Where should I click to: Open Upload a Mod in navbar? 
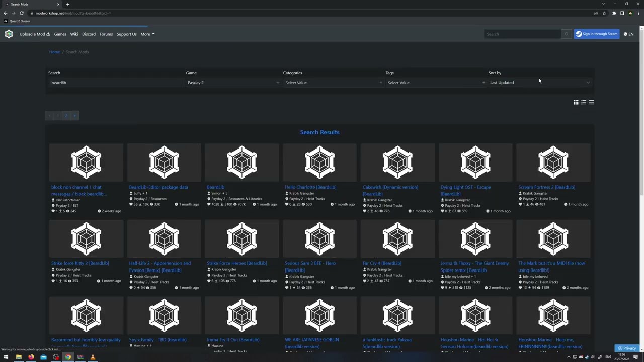(35, 34)
